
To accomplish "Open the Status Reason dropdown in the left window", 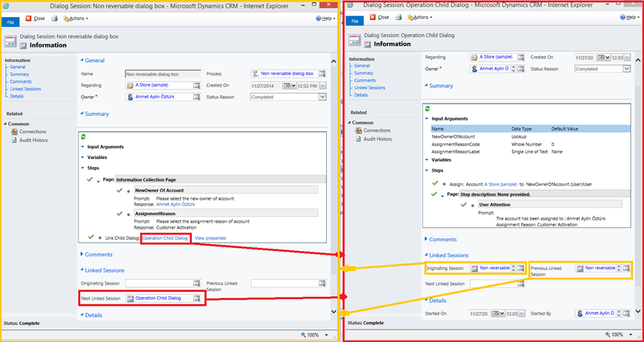I will 322,97.
